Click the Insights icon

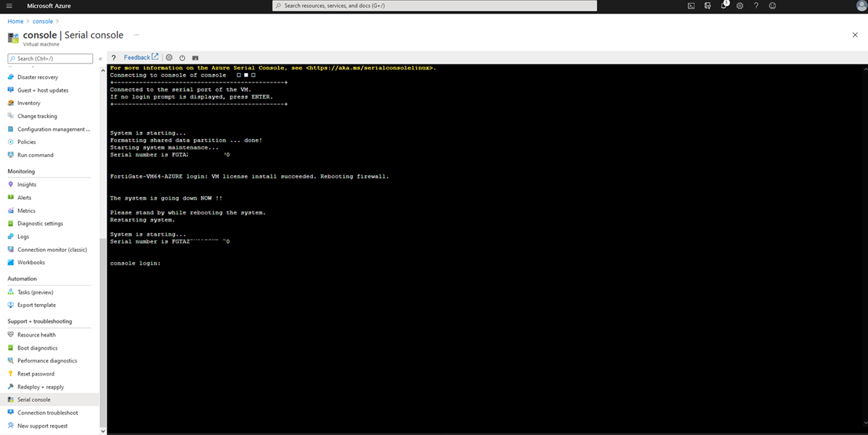coord(11,185)
